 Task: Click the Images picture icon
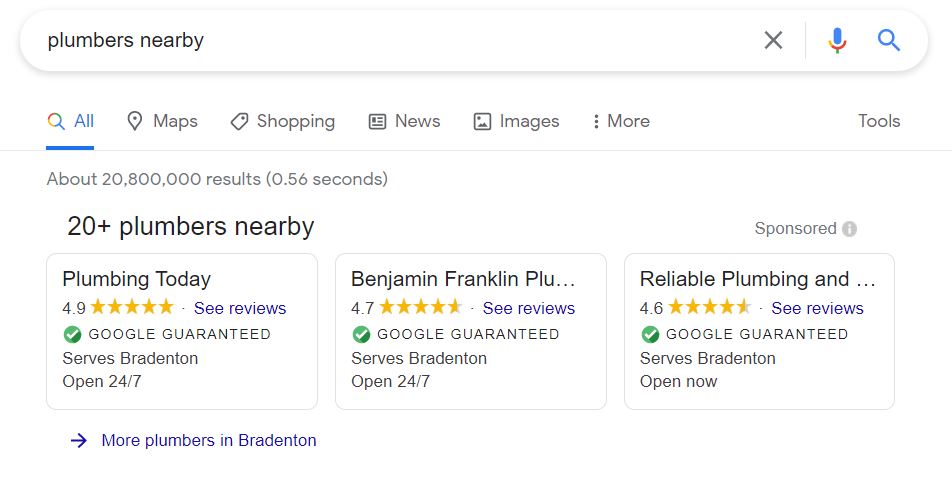click(482, 121)
